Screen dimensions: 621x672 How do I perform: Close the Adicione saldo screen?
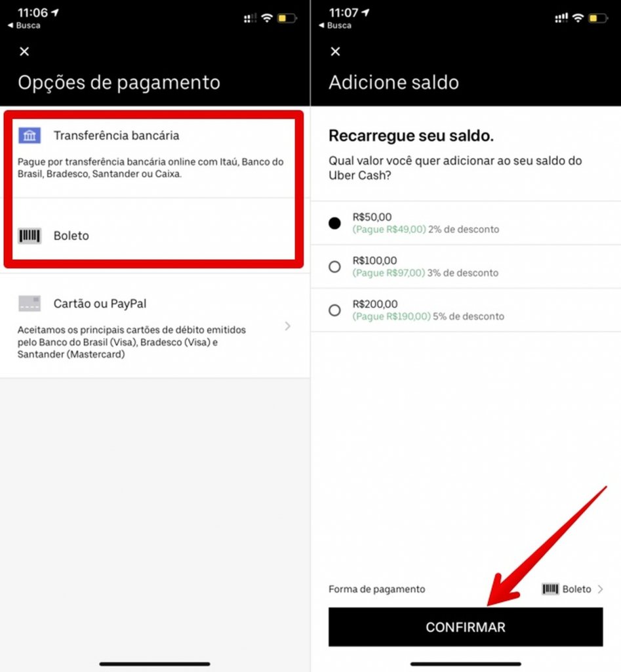pos(335,51)
